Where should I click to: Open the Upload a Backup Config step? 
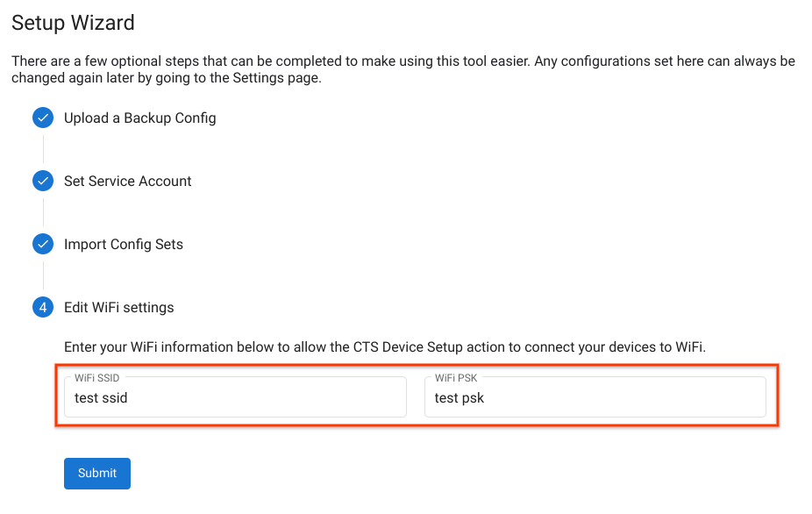(x=139, y=118)
